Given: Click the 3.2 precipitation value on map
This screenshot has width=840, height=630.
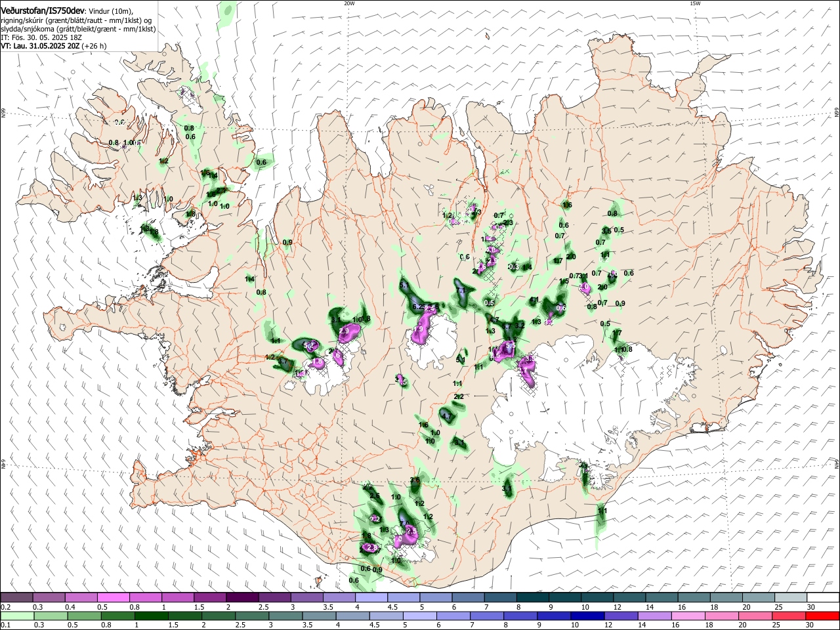Looking at the screenshot, I should tap(520, 325).
